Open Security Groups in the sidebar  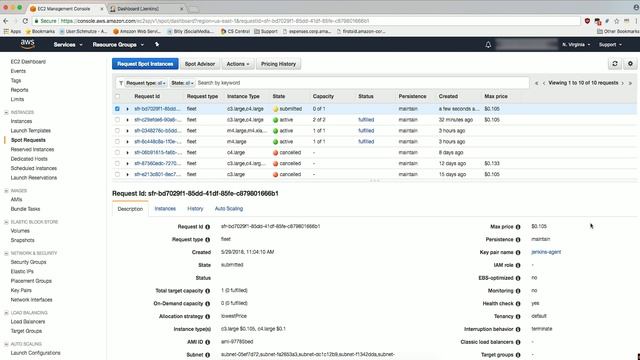(x=29, y=262)
